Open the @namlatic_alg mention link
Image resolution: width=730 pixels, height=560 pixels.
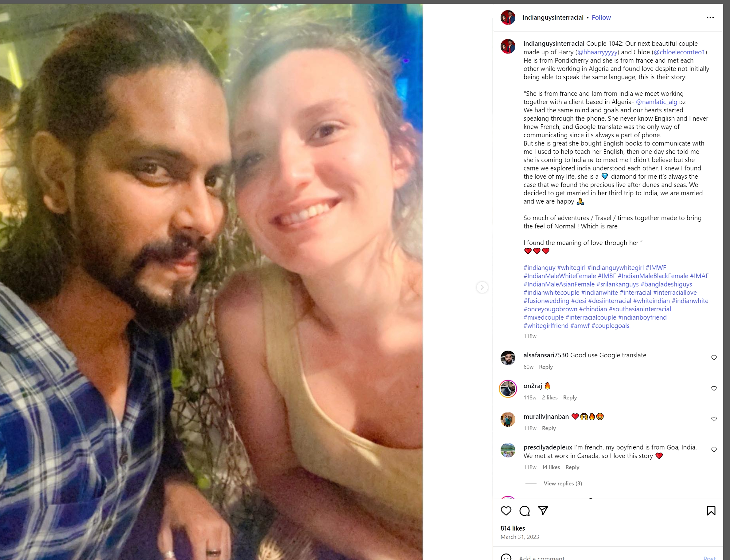point(656,102)
